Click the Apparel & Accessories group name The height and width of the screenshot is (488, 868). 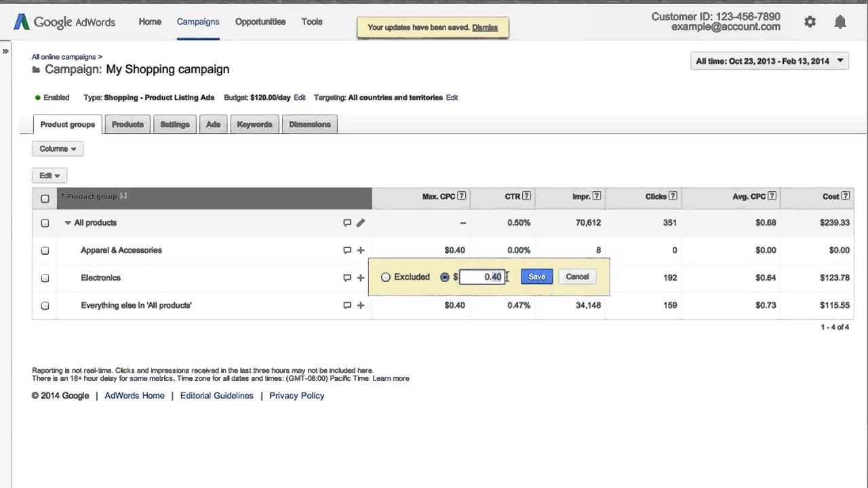[x=121, y=251]
